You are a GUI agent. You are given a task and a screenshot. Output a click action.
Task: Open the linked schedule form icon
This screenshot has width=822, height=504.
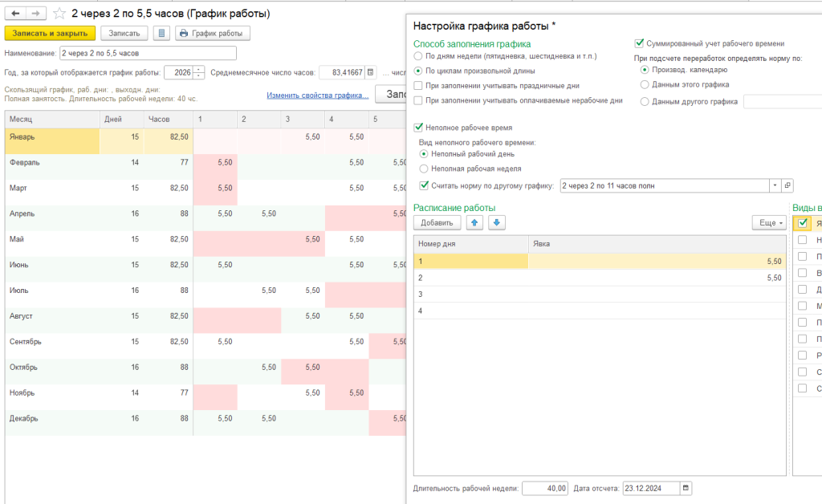point(787,186)
